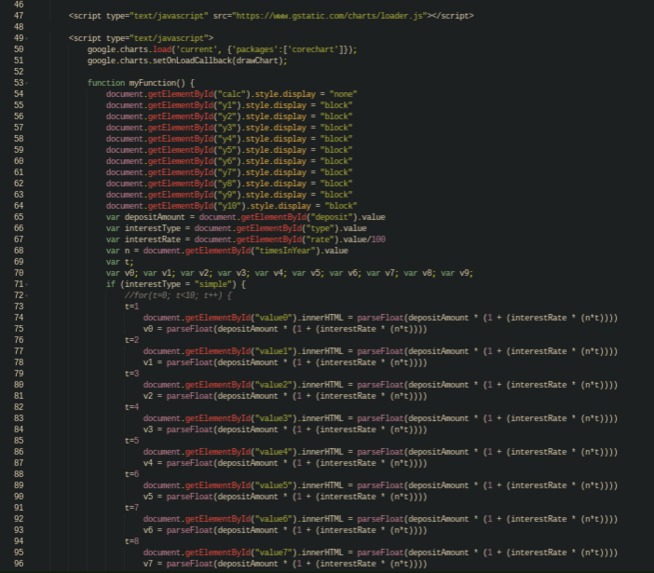Image resolution: width=654 pixels, height=573 pixels.
Task: Click drawChart argument on line 51
Action: (x=259, y=60)
